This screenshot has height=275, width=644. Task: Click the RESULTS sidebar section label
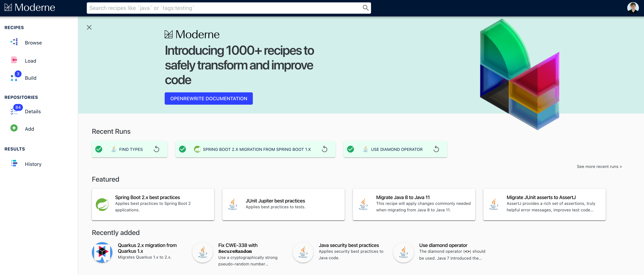pyautogui.click(x=15, y=149)
